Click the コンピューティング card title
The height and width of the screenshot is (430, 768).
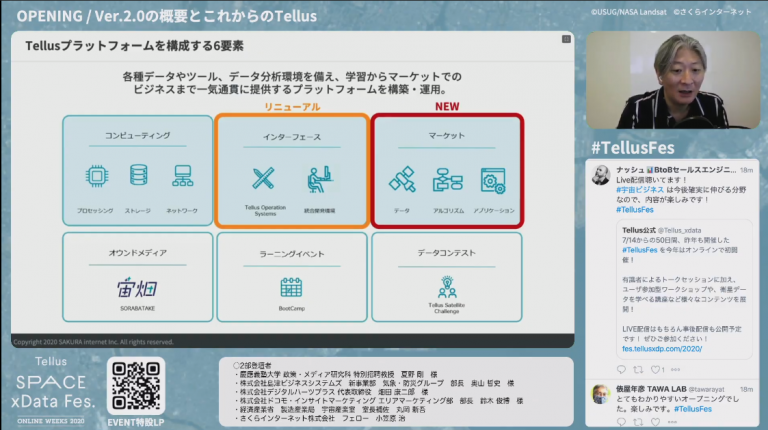(x=138, y=136)
